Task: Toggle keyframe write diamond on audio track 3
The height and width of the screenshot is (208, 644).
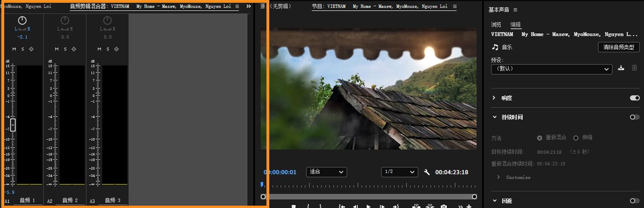Action: pos(117,49)
